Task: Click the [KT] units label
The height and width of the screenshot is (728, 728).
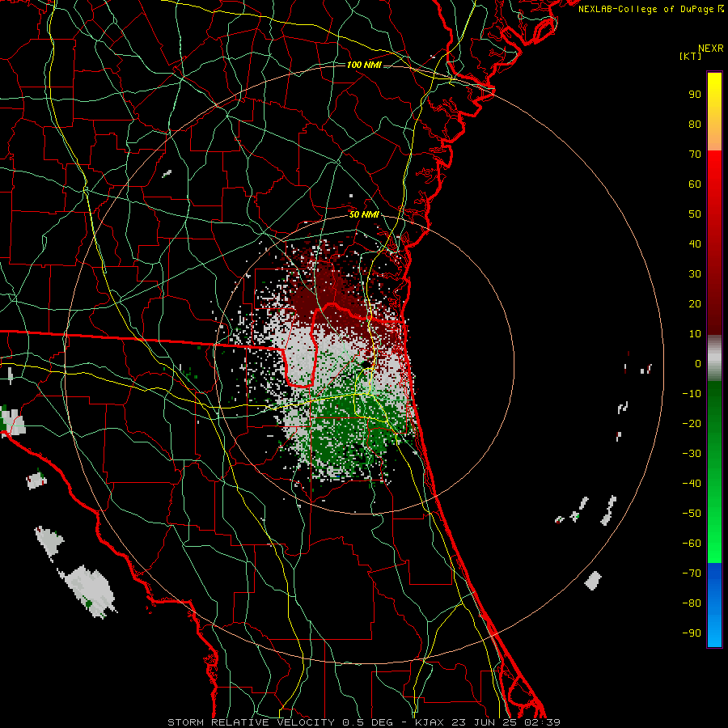Action: tap(691, 56)
